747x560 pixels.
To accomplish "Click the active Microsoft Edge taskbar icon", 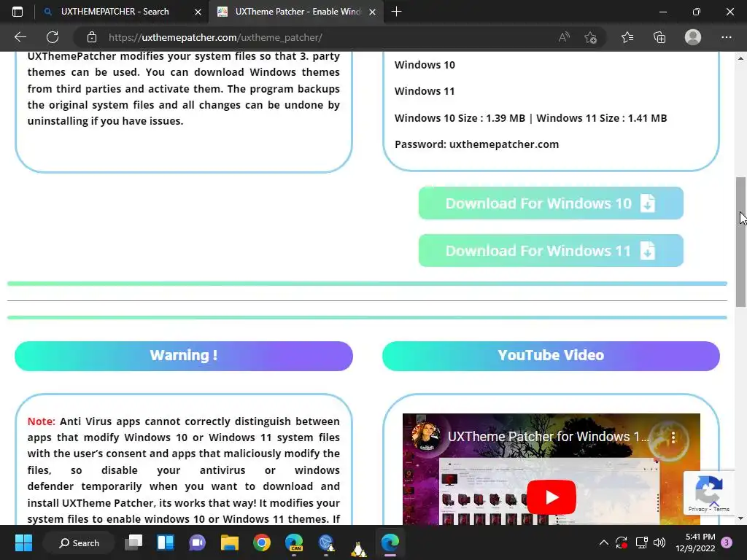I will 390,542.
